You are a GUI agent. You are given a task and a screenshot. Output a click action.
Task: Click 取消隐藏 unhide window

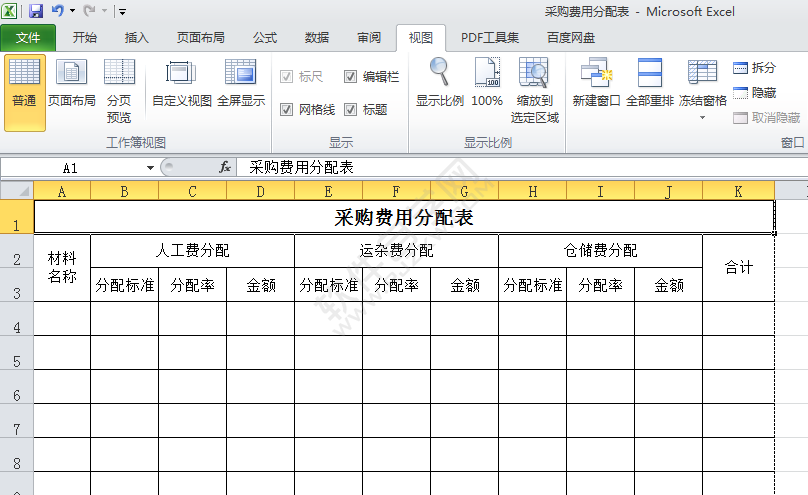coord(766,117)
